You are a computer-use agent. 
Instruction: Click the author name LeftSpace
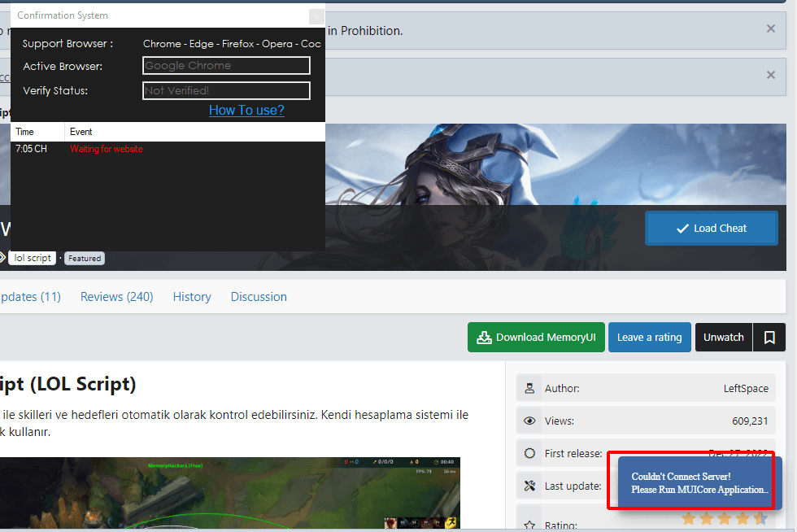pos(746,389)
